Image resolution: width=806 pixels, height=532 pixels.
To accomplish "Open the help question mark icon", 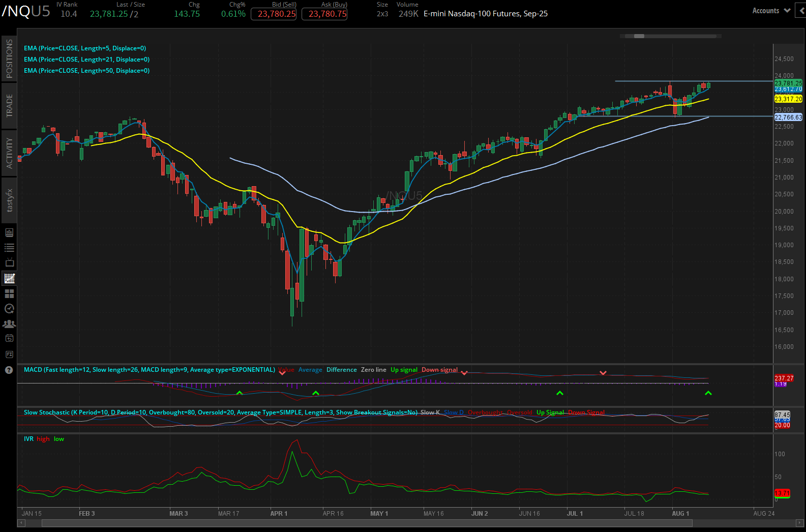I will tap(9, 370).
